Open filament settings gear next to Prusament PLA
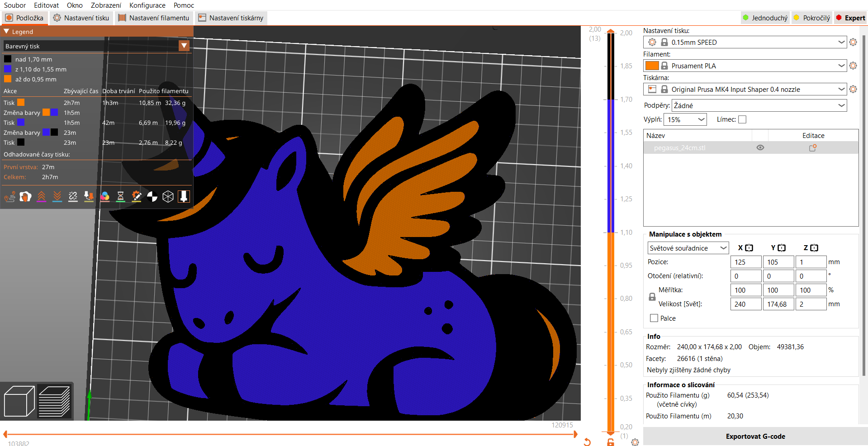Viewport: 868px width, 446px height. (853, 66)
